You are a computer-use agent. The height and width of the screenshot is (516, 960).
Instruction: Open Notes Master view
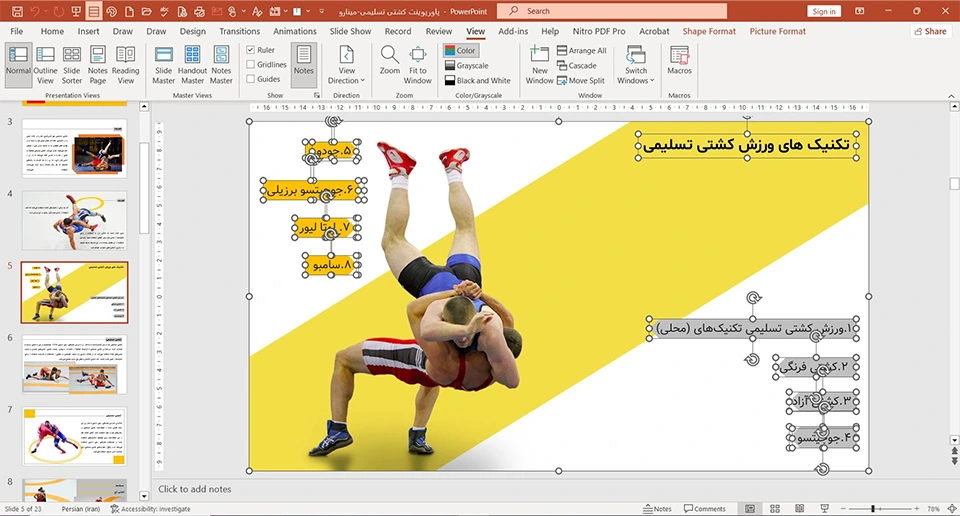[221, 65]
